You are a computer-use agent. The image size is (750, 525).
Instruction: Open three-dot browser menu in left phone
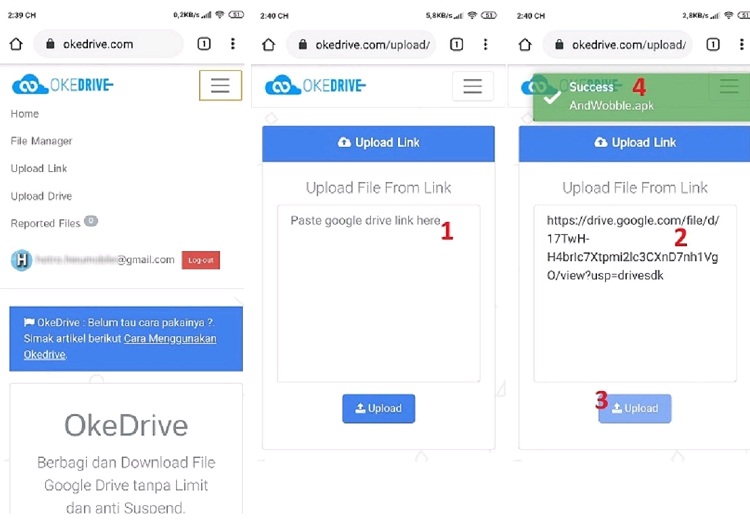(x=233, y=44)
